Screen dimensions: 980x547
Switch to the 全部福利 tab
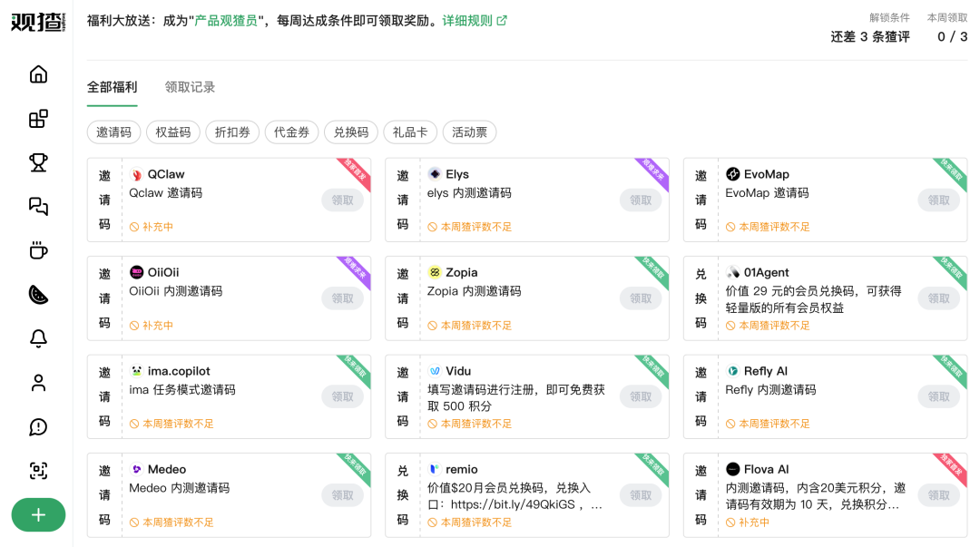pos(112,87)
